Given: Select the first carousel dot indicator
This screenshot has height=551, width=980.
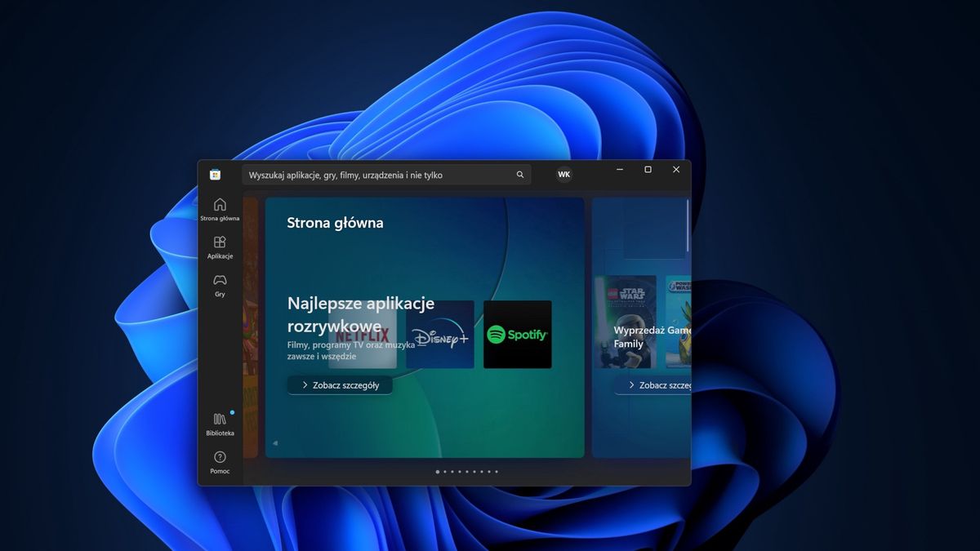Looking at the screenshot, I should click(437, 471).
